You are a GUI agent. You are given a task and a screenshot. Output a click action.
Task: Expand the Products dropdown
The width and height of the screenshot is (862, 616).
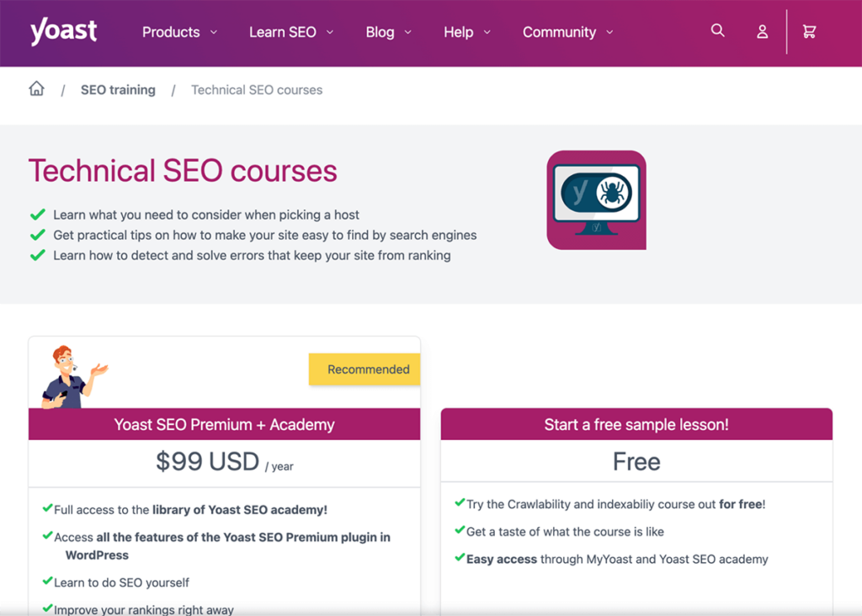pyautogui.click(x=178, y=32)
